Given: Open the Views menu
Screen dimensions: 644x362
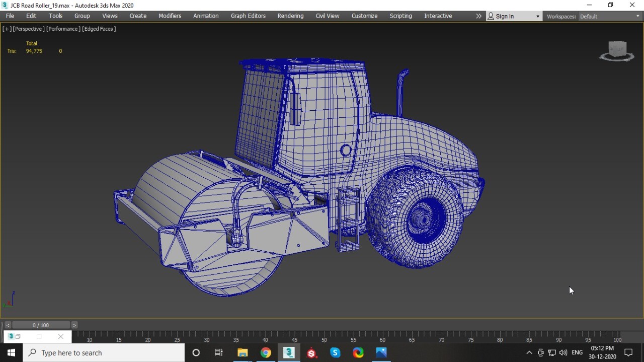Looking at the screenshot, I should point(110,16).
